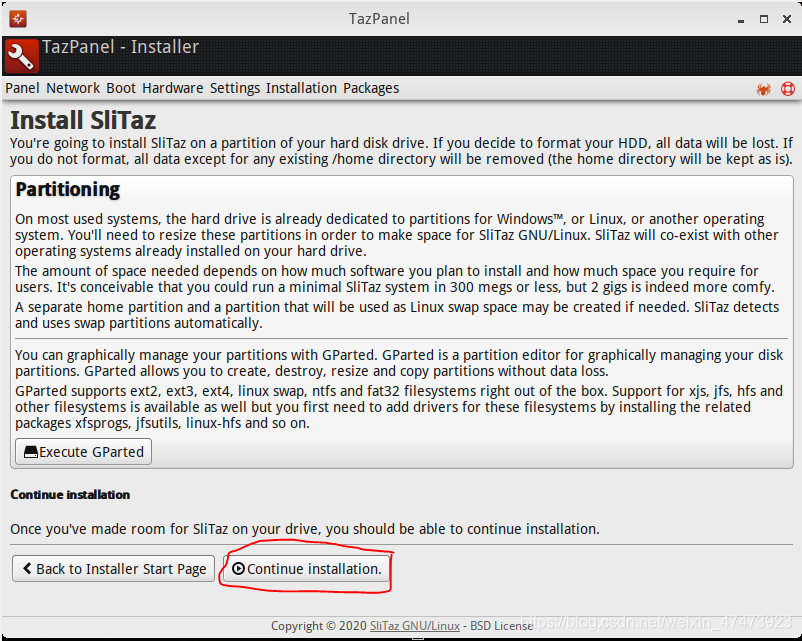The width and height of the screenshot is (802, 641).
Task: Click Continue installation button
Action: tap(306, 568)
